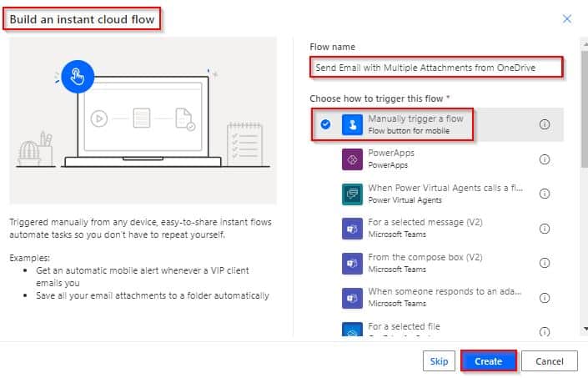Click the Flow button for mobile subtitle
Screen dimensions: 588x378
[x=409, y=131]
